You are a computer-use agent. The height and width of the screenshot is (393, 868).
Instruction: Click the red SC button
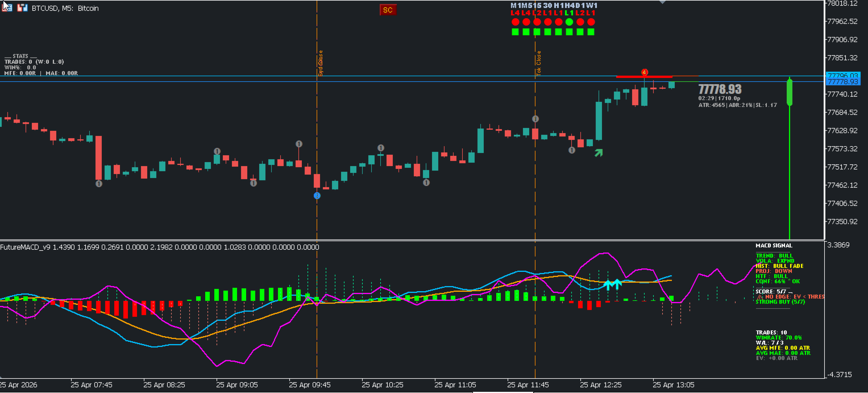pos(388,10)
